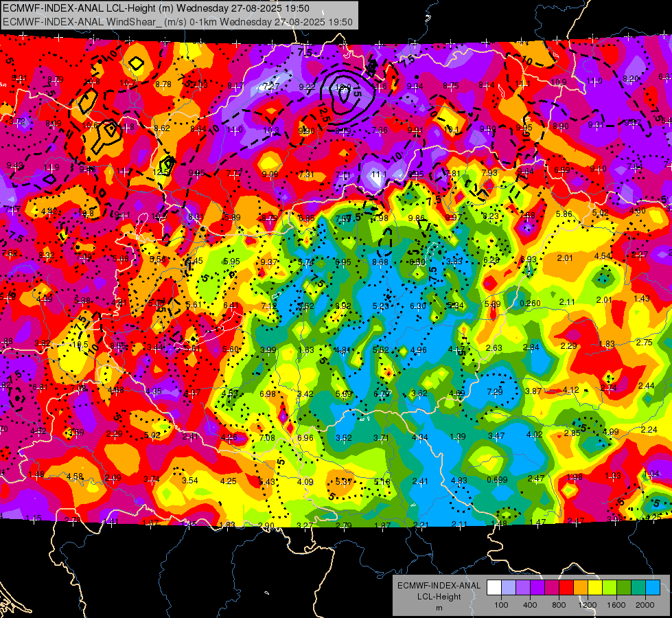Image resolution: width=672 pixels, height=618 pixels.
Task: Click the 6.59 value on the map
Action: point(562,170)
